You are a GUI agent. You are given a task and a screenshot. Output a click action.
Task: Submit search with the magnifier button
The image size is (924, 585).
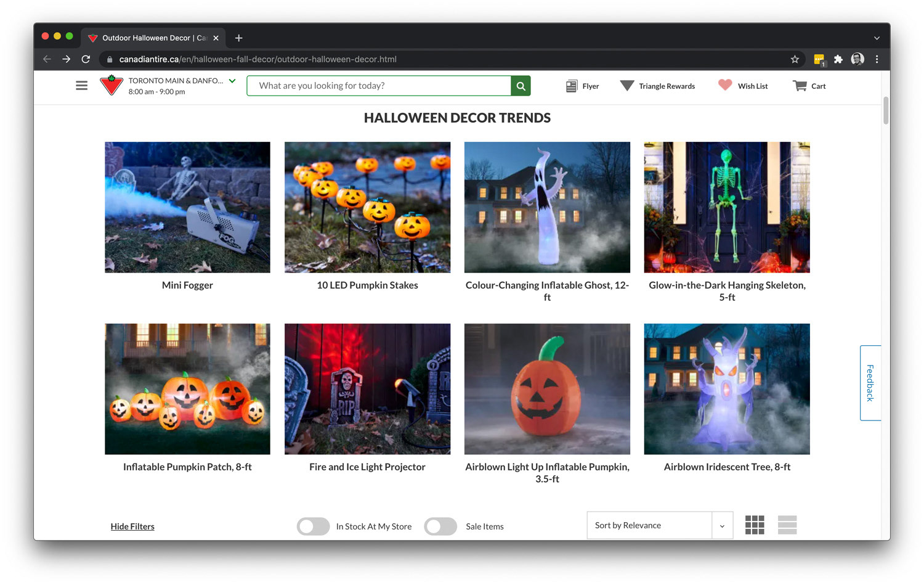point(521,86)
